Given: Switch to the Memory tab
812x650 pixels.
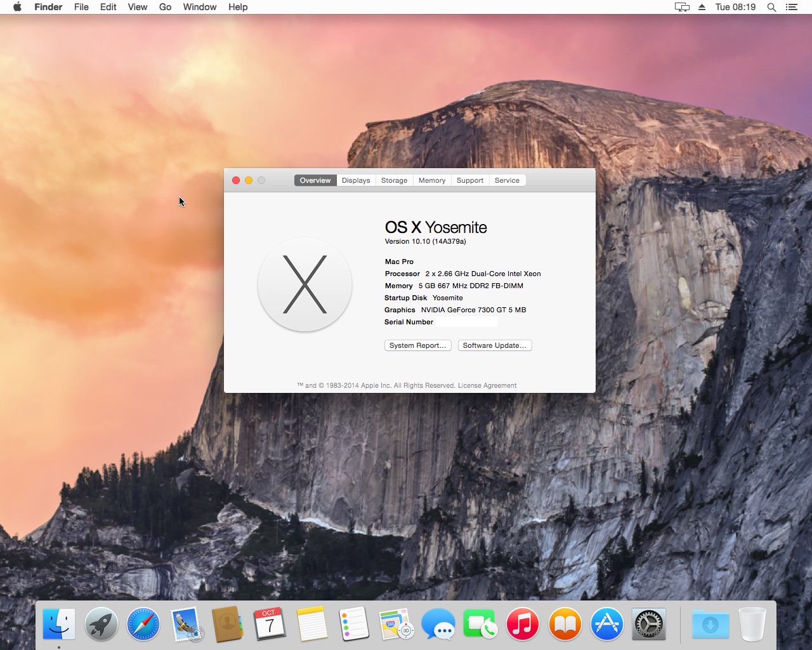Looking at the screenshot, I should coord(432,180).
